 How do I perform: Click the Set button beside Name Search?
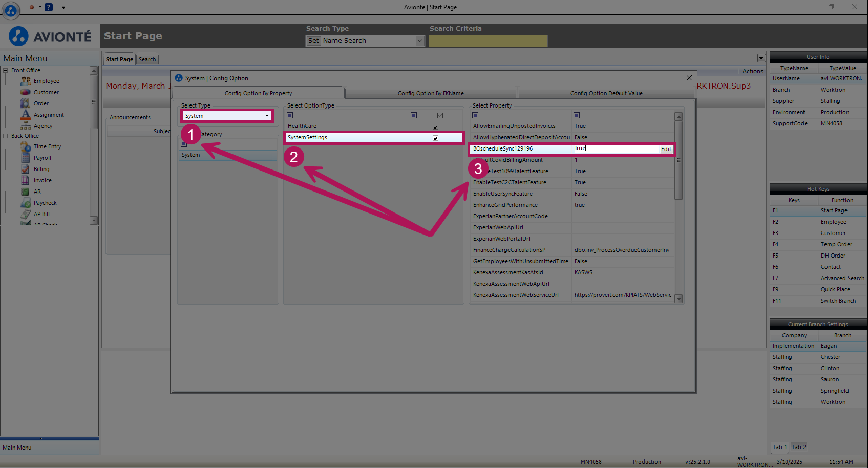click(313, 41)
